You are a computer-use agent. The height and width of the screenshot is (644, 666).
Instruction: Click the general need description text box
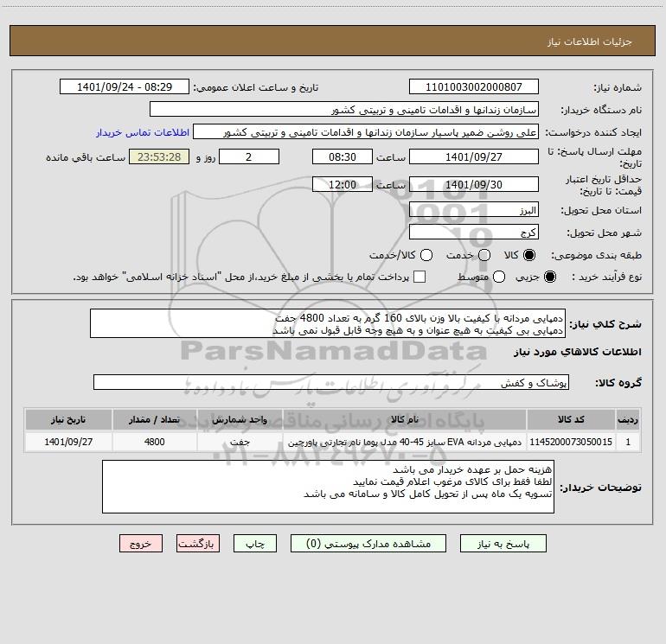pos(328,324)
